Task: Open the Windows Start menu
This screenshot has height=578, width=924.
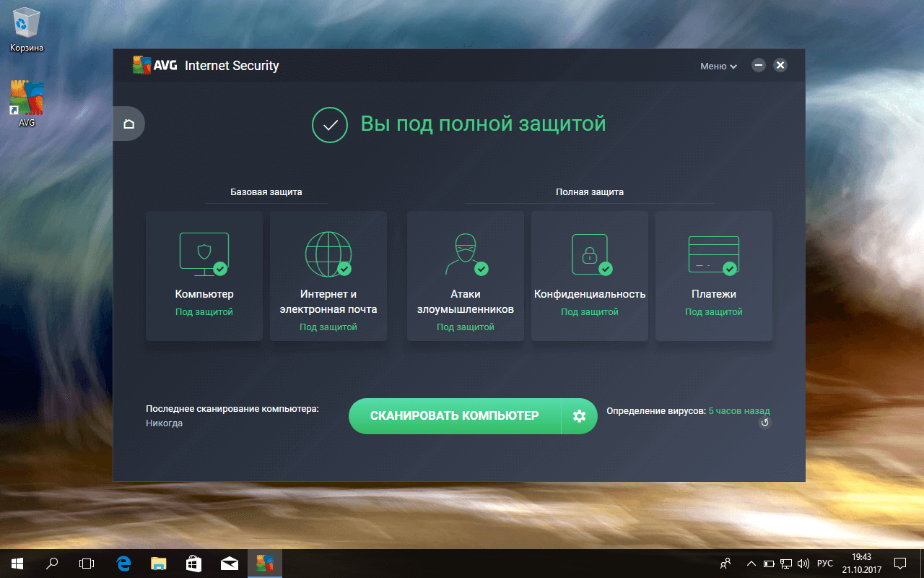Action: (x=17, y=563)
